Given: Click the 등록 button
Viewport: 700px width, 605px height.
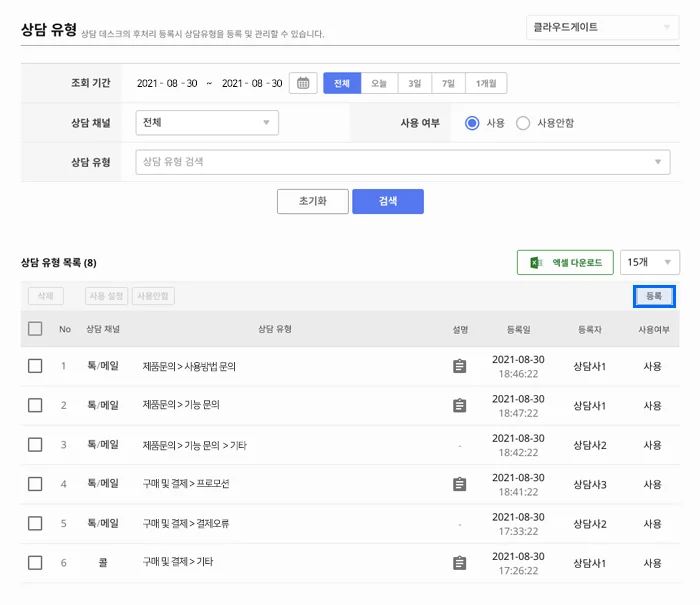Looking at the screenshot, I should point(654,296).
